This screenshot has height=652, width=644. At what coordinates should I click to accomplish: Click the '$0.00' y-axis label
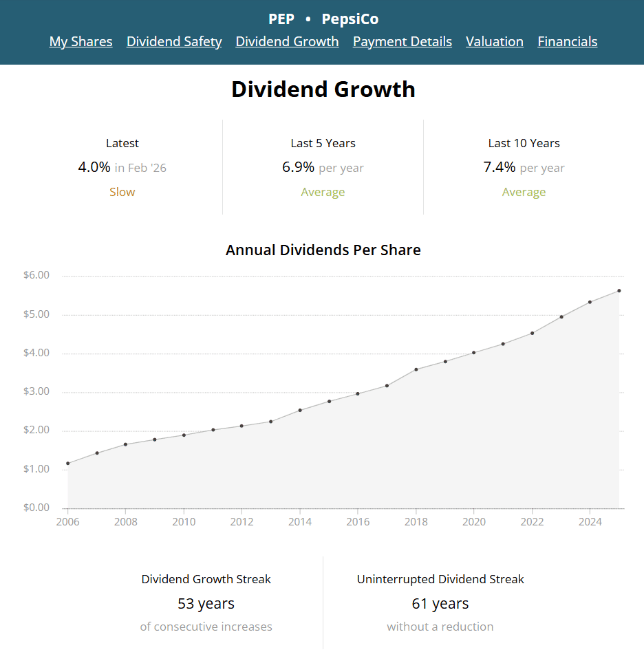pyautogui.click(x=36, y=508)
